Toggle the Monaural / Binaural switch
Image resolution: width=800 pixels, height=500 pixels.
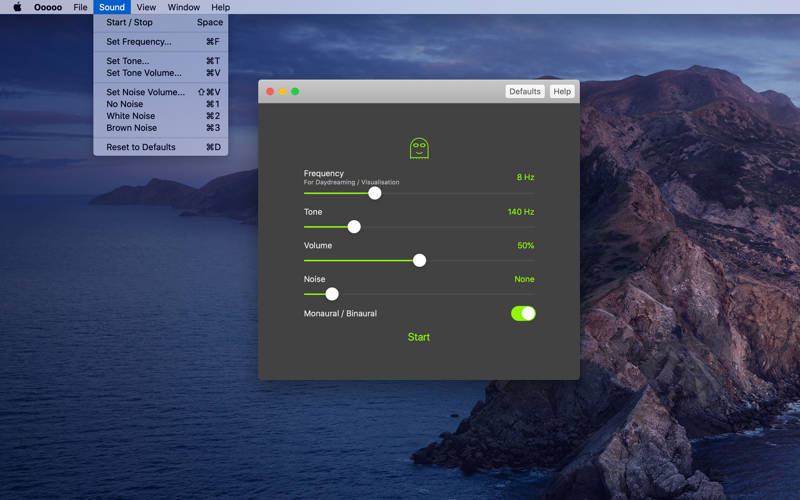523,313
